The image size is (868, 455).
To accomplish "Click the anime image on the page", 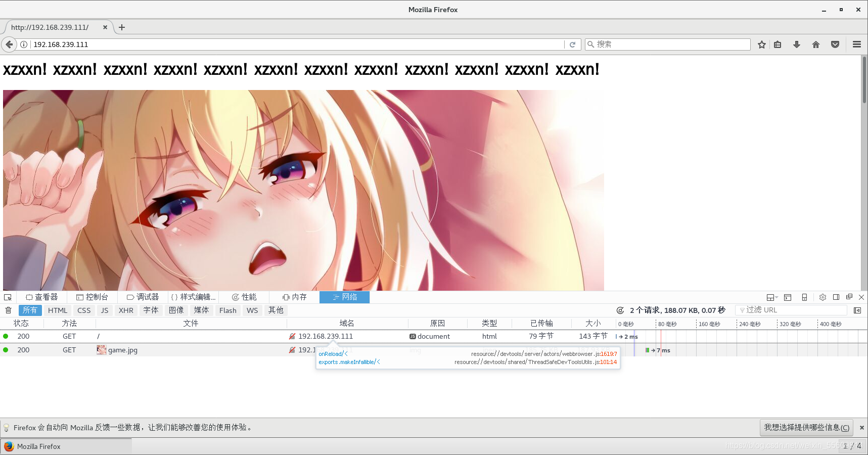I will (303, 191).
